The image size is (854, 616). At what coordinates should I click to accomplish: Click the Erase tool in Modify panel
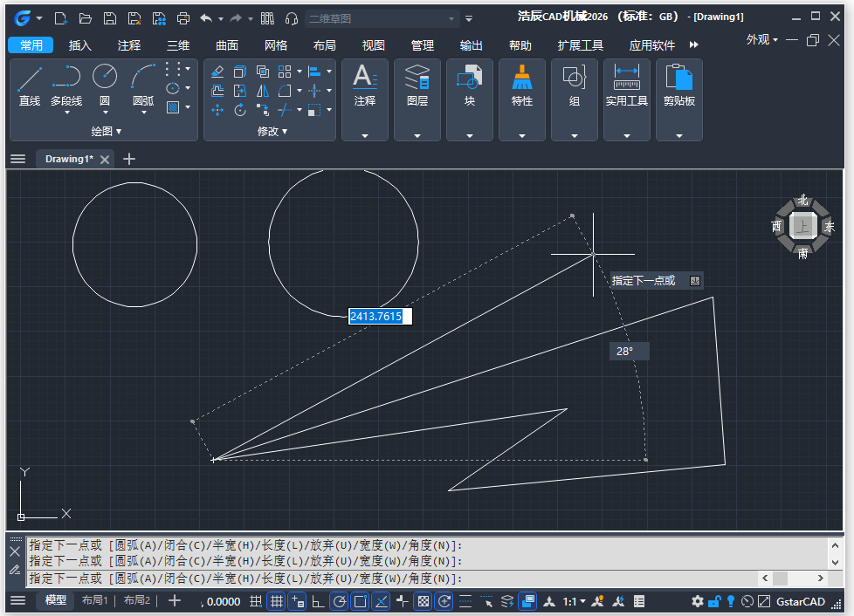click(x=217, y=72)
